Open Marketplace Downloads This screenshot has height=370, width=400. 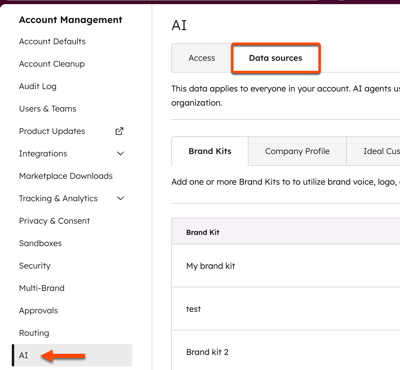[x=66, y=176]
